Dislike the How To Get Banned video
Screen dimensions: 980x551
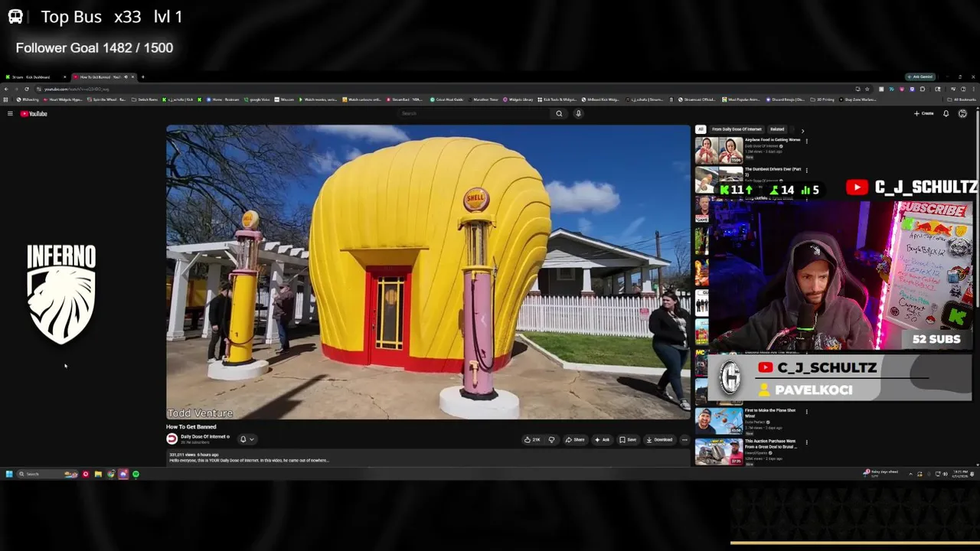pos(551,439)
